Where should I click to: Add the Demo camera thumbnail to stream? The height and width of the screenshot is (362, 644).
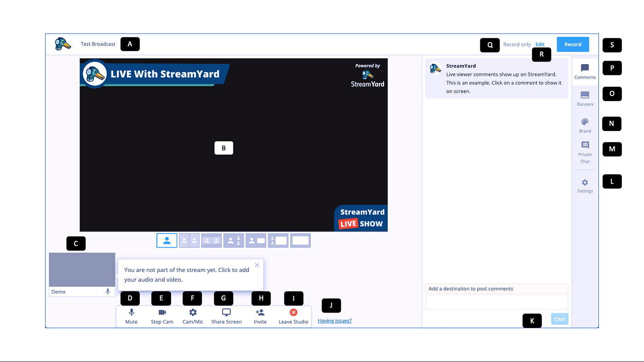[82, 270]
